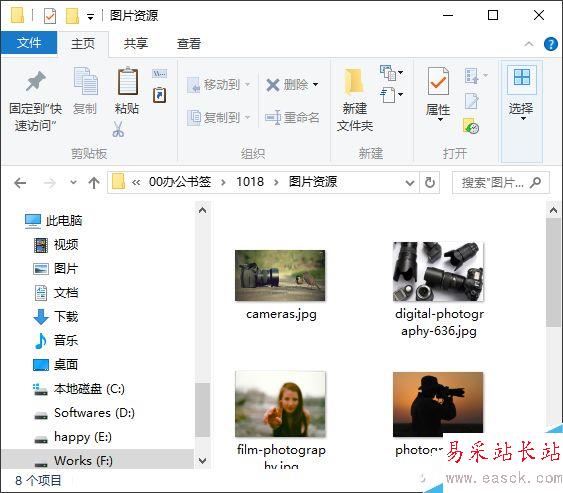563x493 pixels.
Task: Go back with the left arrow
Action: point(20,183)
